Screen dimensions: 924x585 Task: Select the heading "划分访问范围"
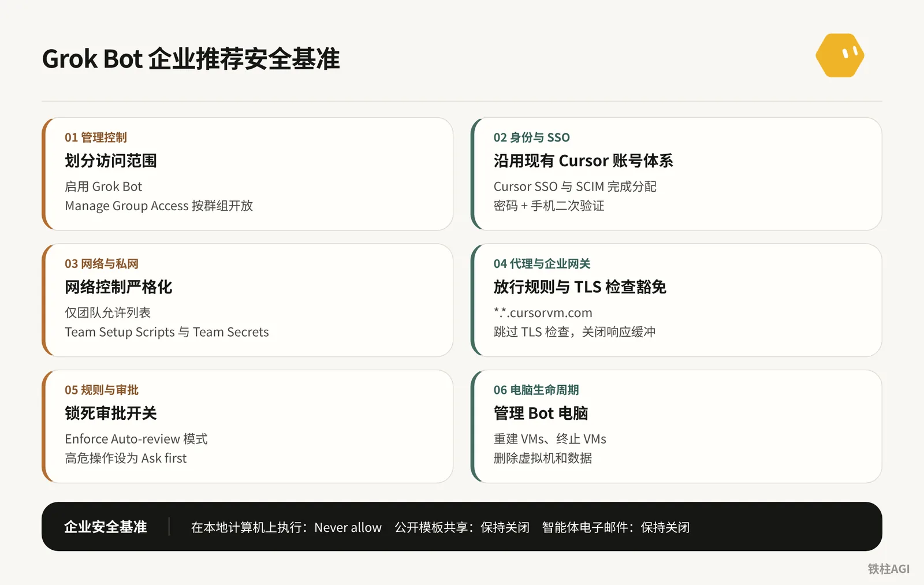point(111,161)
